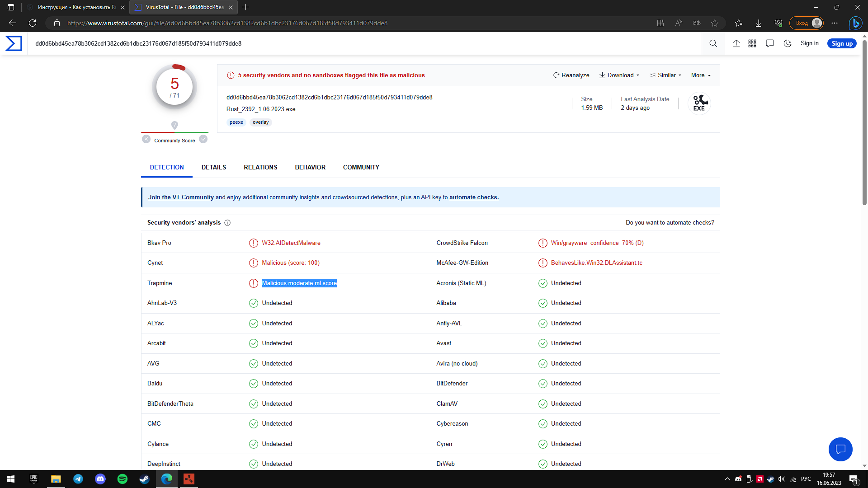The image size is (868, 488).
Task: Switch to the RELATIONS tab
Action: 260,167
